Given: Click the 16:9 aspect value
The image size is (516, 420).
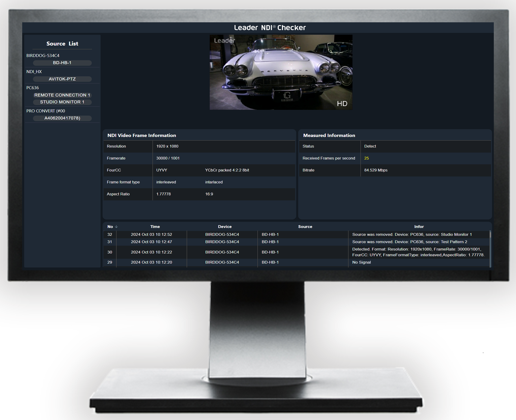Looking at the screenshot, I should (209, 194).
